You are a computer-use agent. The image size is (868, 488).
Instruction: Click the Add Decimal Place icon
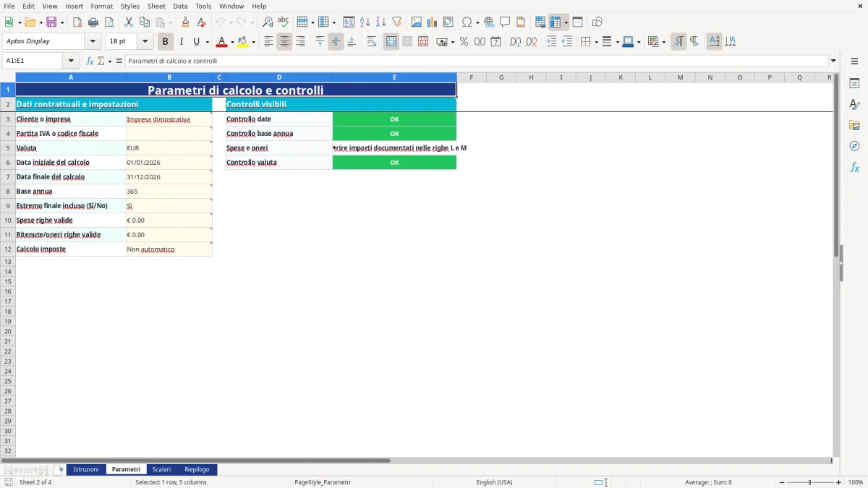[x=516, y=42]
